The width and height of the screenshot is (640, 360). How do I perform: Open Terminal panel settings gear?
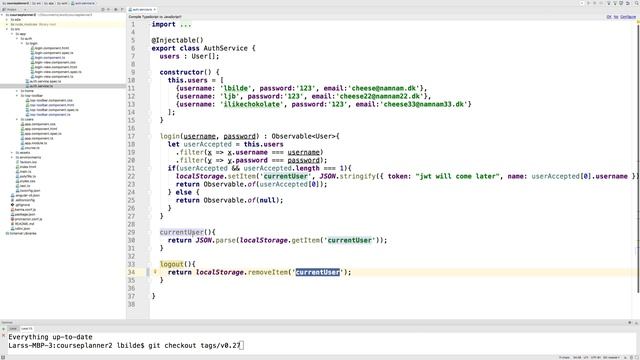pyautogui.click(x=629, y=322)
